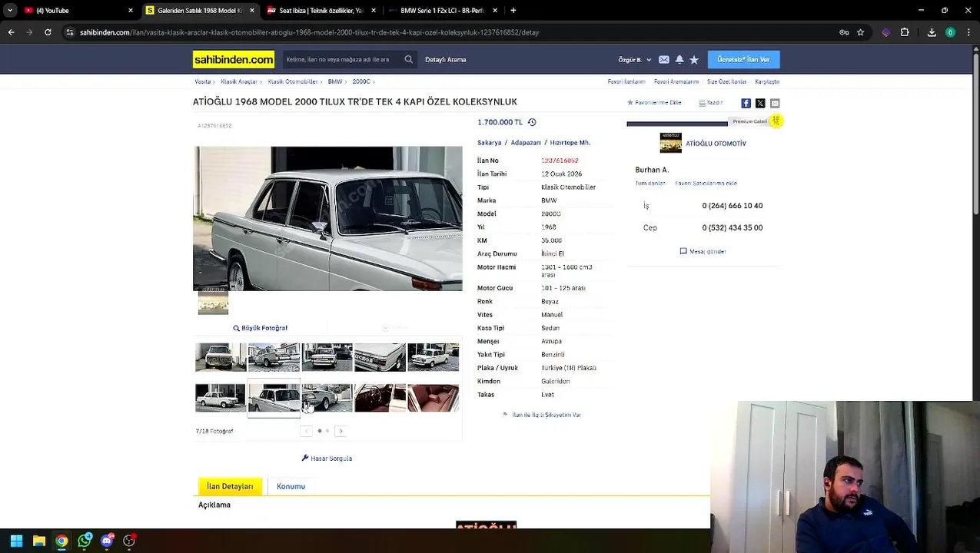Viewport: 980px width, 553px height.
Task: Bookmark this page with the address bar star
Action: 861,32
